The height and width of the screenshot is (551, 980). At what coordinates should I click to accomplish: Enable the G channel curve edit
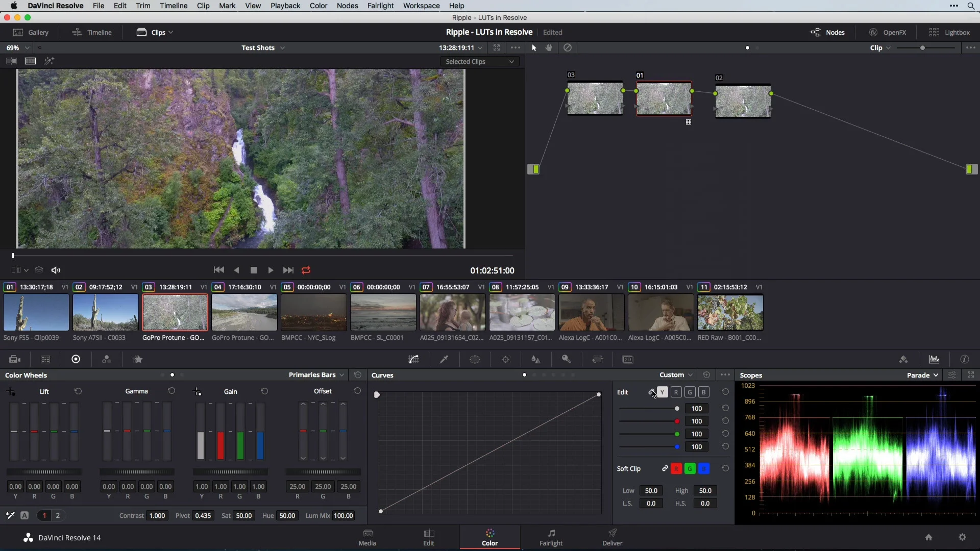[690, 392]
